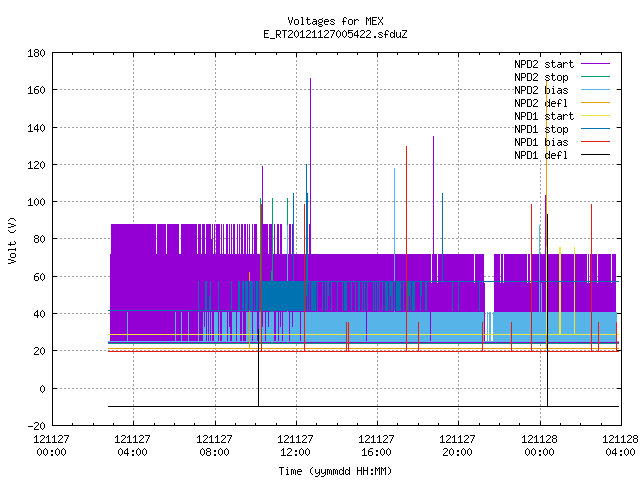Click the yellow NPD1 start legend line
Viewport: 640px width, 480px height.
coord(595,116)
